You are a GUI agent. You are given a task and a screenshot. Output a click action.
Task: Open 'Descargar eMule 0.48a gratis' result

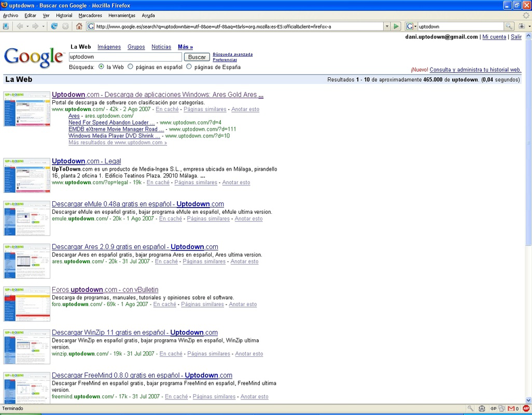click(138, 204)
